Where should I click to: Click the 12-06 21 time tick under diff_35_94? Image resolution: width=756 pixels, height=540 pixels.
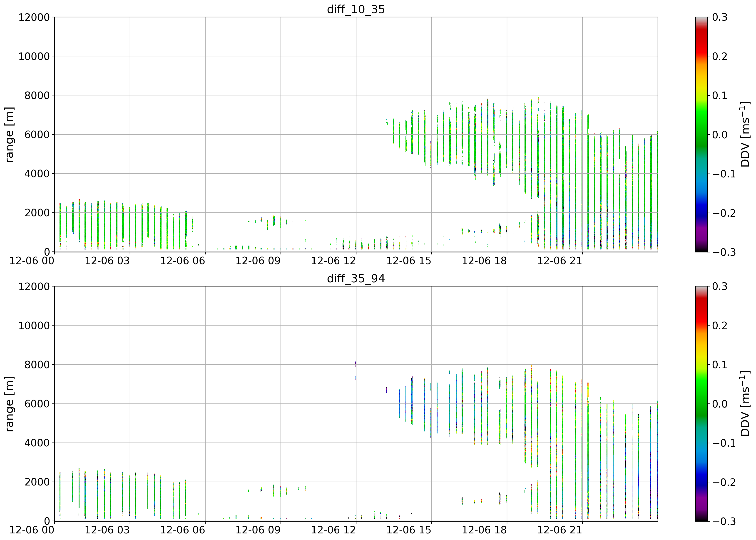click(560, 530)
